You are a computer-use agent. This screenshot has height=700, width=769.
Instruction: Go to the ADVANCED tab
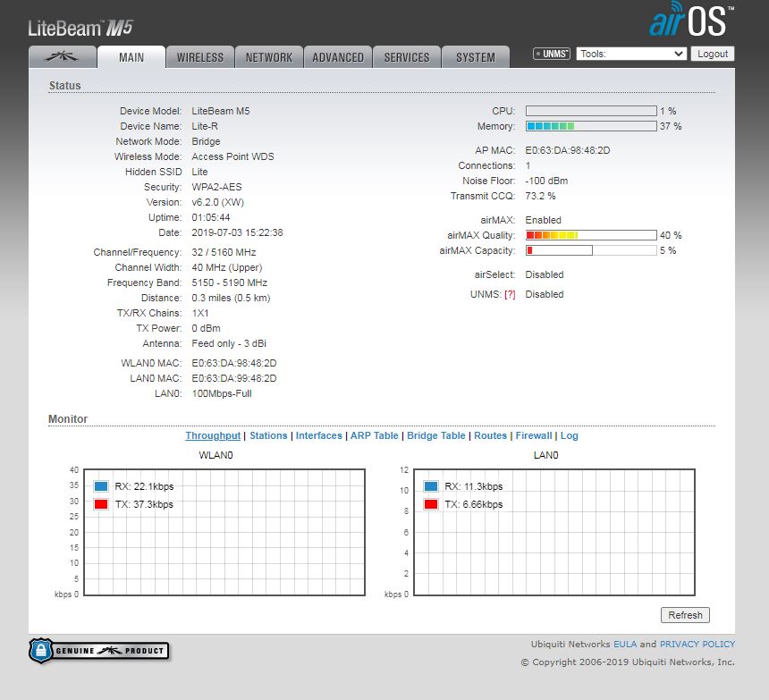[x=338, y=57]
